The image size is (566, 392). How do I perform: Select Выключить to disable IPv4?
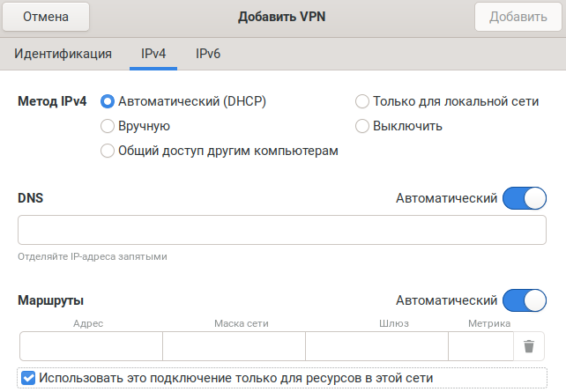coord(361,126)
